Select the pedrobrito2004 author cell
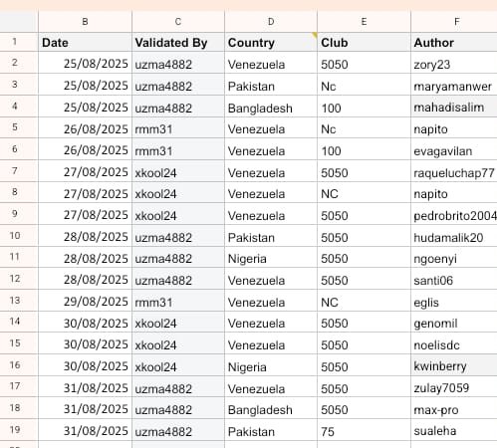 tap(454, 215)
